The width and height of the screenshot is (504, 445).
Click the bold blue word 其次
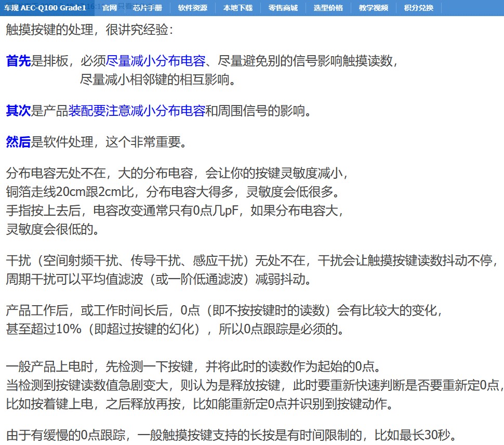[18, 111]
